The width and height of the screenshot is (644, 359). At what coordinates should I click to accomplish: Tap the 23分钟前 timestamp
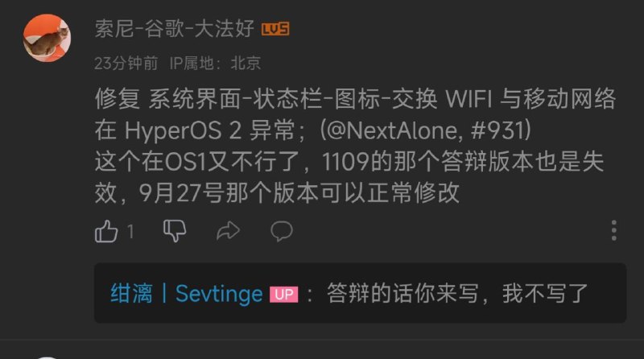pos(126,64)
